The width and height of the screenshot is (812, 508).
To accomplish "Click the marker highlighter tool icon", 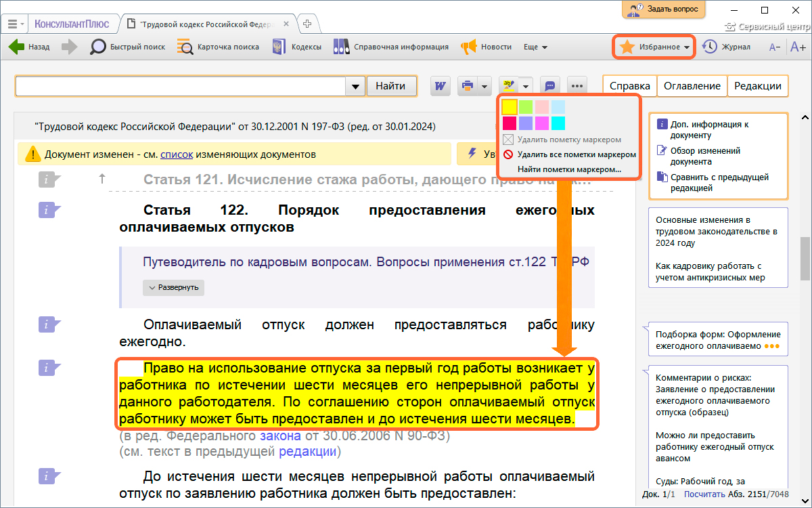I will (x=508, y=86).
